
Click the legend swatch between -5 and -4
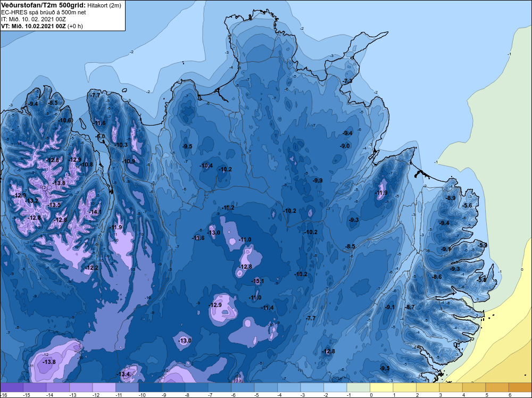[x=266, y=387]
